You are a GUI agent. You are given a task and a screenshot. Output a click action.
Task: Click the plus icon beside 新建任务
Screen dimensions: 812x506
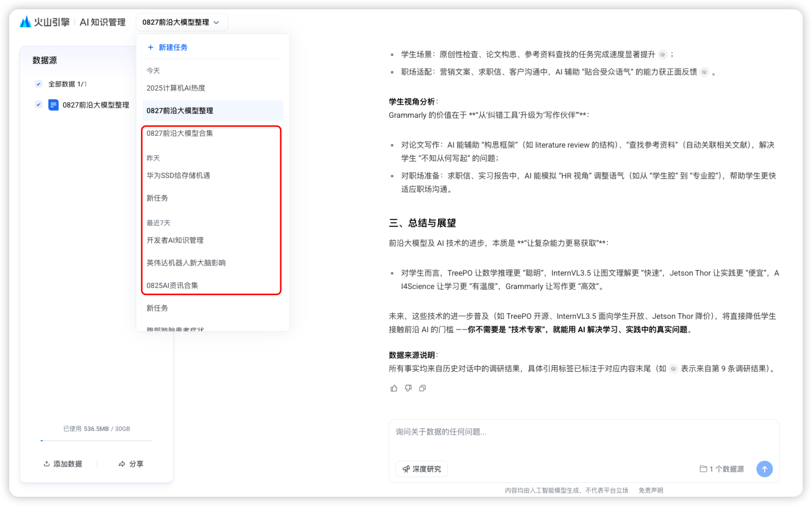click(151, 47)
